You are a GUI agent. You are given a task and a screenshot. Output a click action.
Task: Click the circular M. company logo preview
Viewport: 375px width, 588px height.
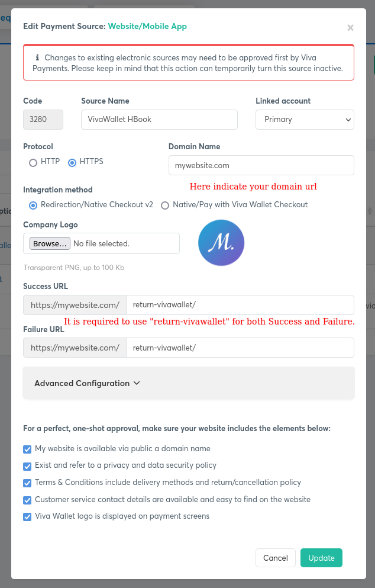[221, 242]
